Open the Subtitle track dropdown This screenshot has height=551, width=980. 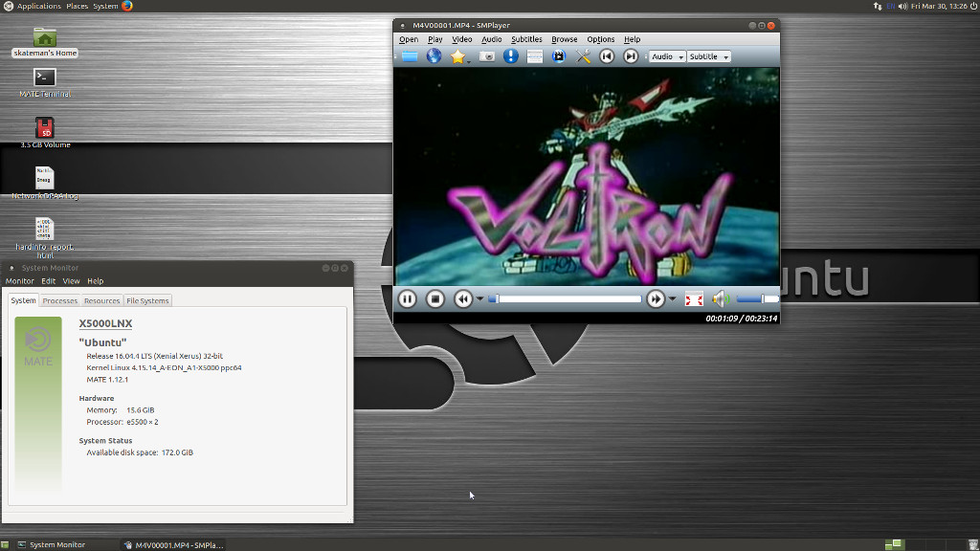pos(709,56)
